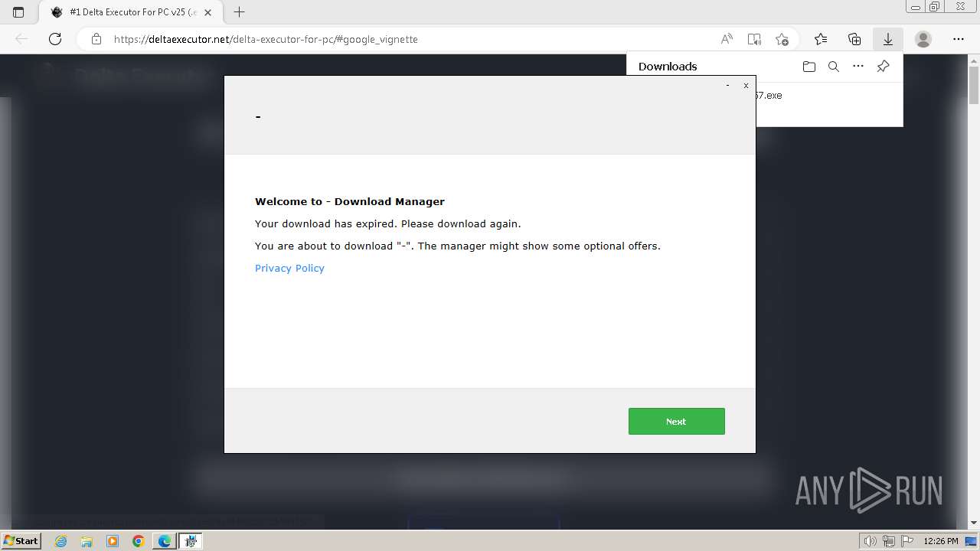Image resolution: width=980 pixels, height=551 pixels.
Task: Pin the Downloads panel
Action: pyautogui.click(x=883, y=67)
